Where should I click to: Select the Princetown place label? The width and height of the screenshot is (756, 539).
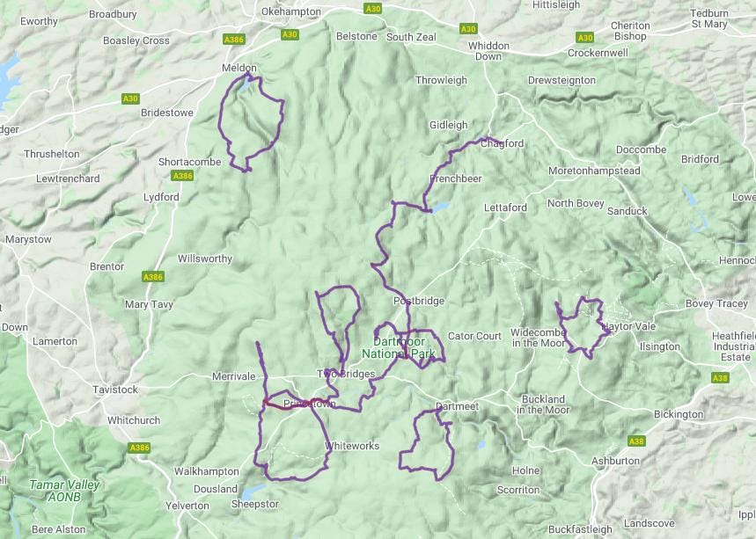310,404
